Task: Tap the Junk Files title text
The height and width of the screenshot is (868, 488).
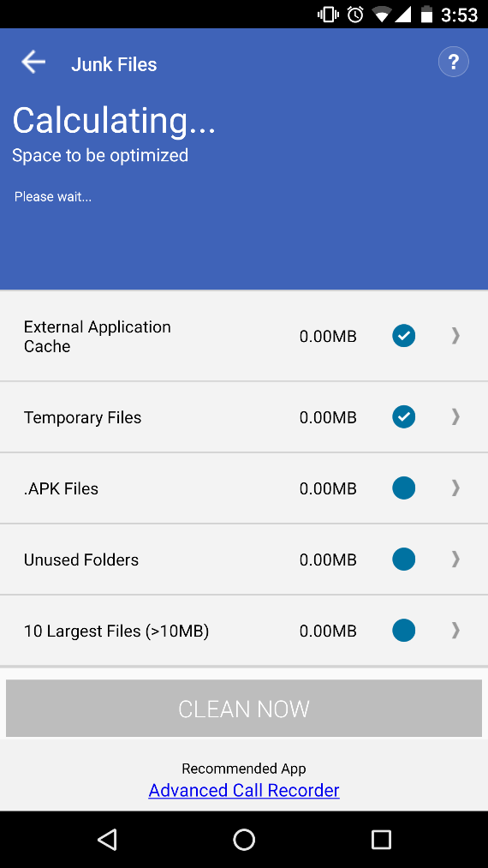Action: tap(114, 64)
